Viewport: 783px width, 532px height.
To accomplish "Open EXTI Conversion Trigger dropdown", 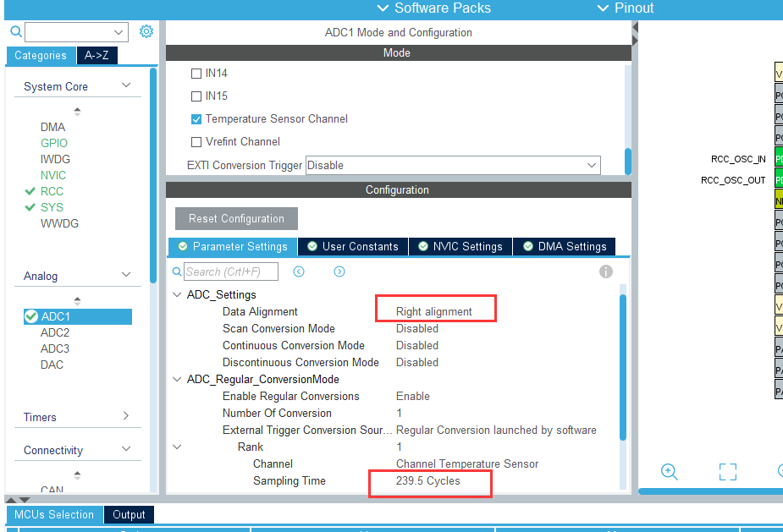I will [x=453, y=166].
